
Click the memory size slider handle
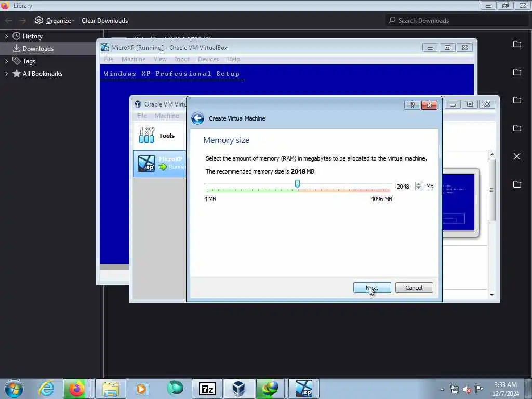[x=297, y=184]
